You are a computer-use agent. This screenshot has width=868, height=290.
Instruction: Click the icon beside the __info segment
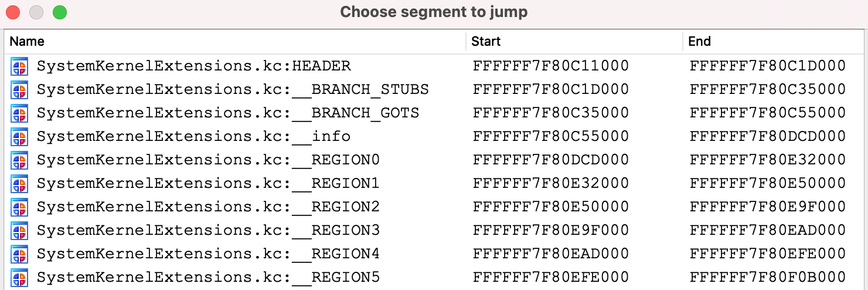tap(19, 137)
